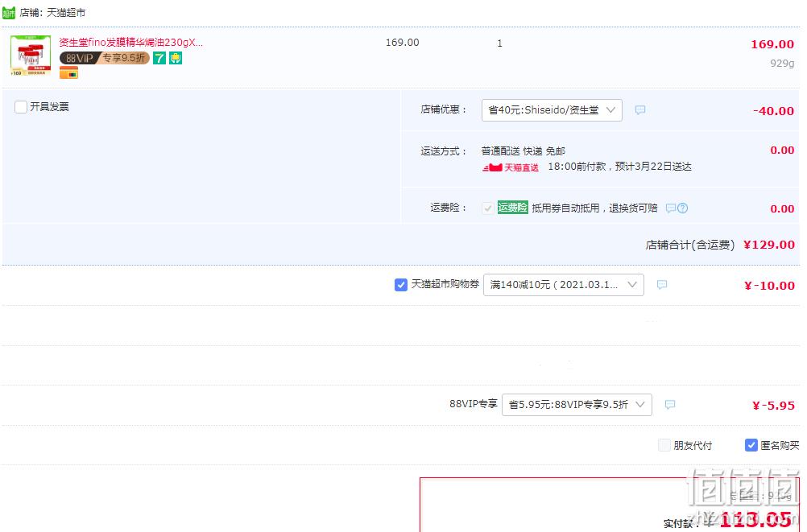
Task: Open the 店铺优惠 省40元 dropdown
Action: (552, 110)
